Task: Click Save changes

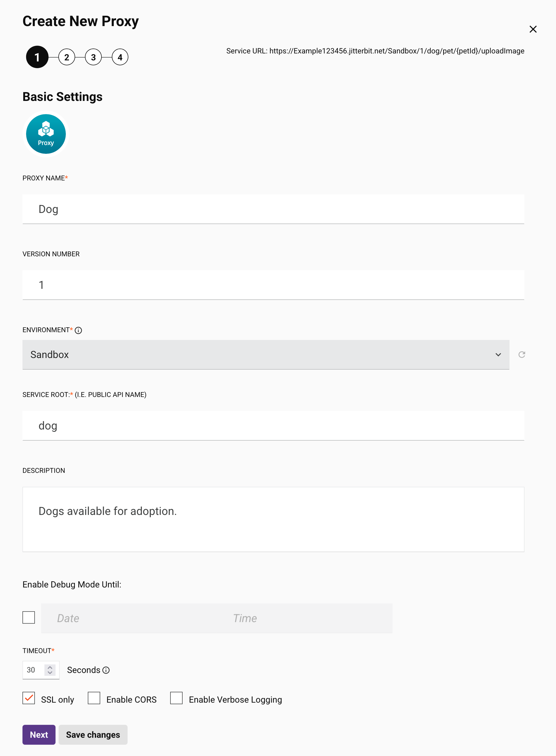Action: tap(93, 735)
